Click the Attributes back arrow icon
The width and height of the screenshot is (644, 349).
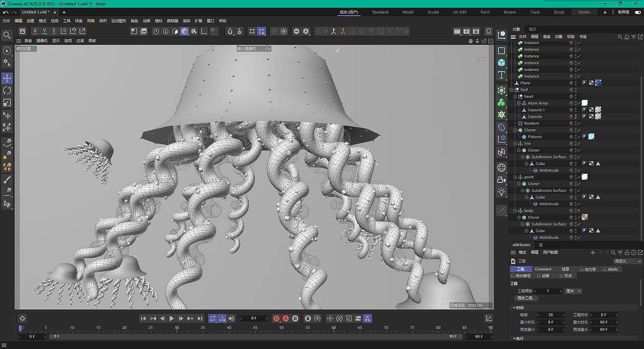pyautogui.click(x=593, y=252)
